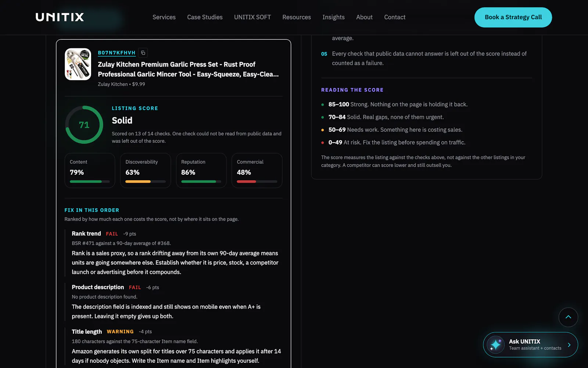Click the Commercial 48% card
The image size is (588, 368).
(x=257, y=171)
